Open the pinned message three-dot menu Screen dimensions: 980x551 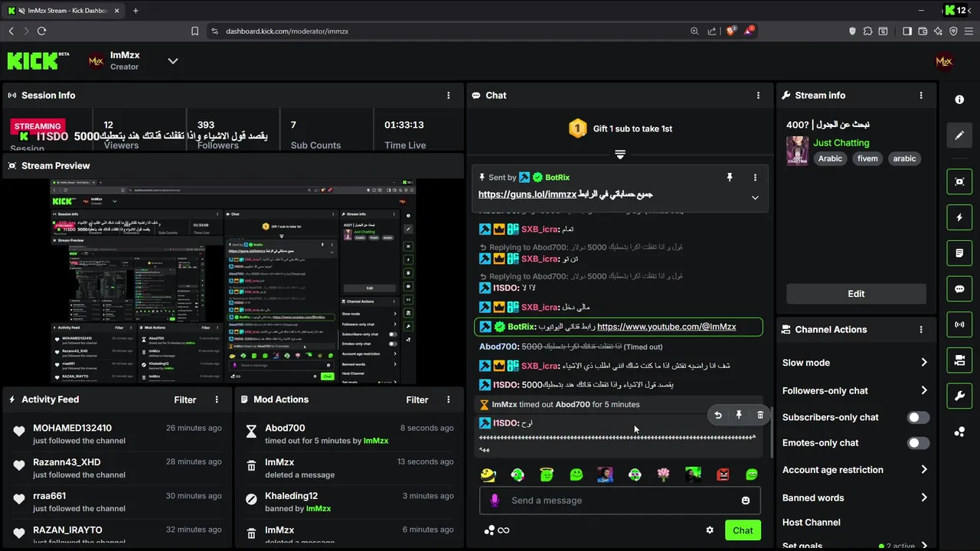pos(755,177)
